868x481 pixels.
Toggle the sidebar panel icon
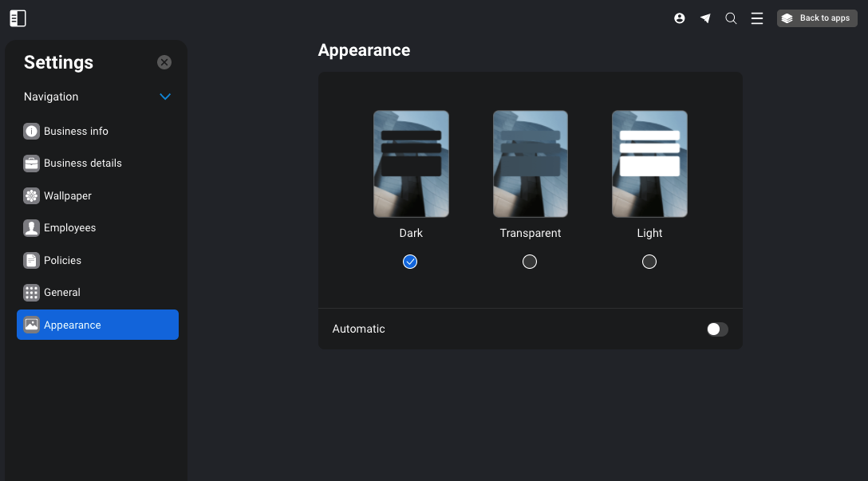(18, 18)
